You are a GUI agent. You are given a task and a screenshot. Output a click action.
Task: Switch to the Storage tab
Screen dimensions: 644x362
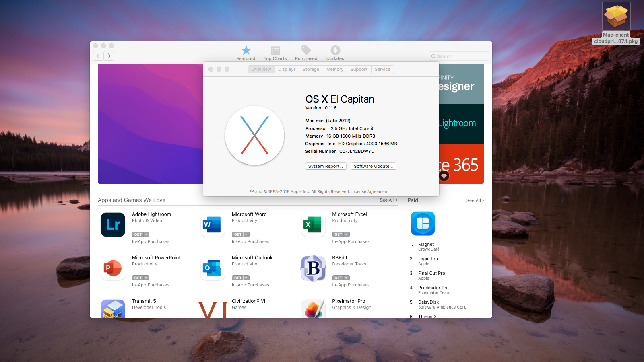[311, 69]
